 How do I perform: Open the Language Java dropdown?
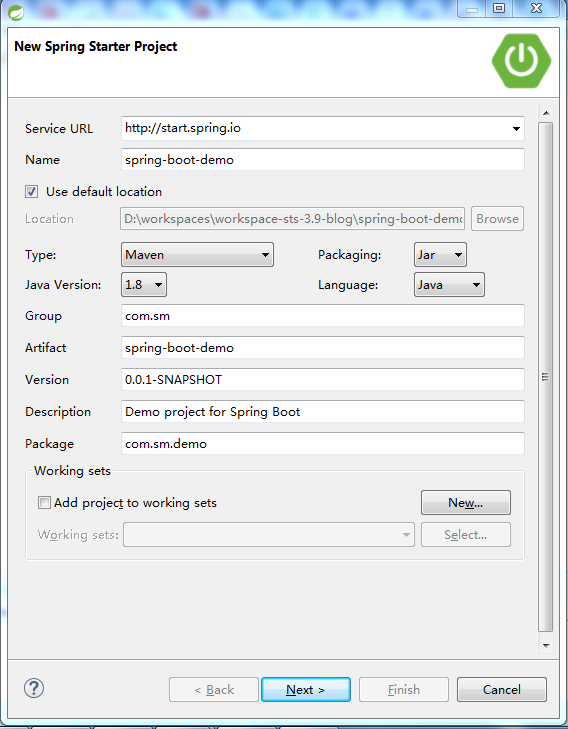pos(449,285)
